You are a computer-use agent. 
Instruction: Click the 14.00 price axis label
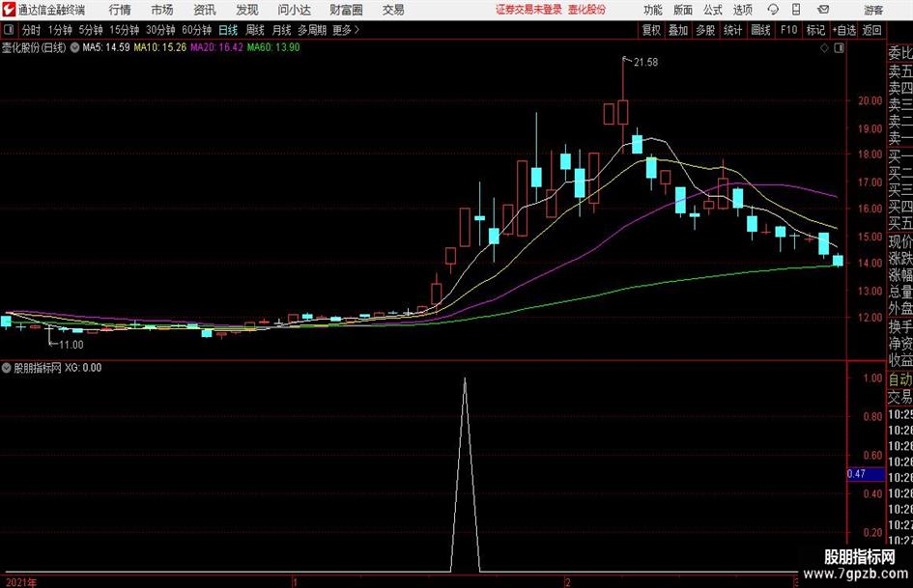870,264
